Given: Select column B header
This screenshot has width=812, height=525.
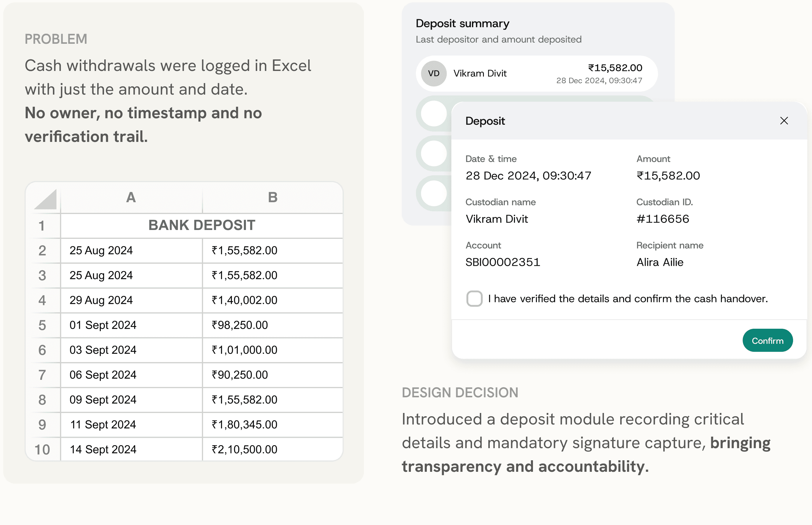Looking at the screenshot, I should point(272,197).
